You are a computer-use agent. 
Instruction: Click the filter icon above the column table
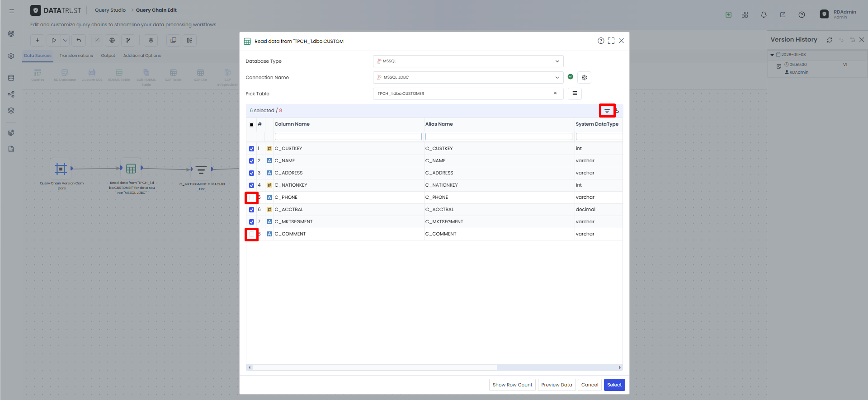click(x=607, y=111)
